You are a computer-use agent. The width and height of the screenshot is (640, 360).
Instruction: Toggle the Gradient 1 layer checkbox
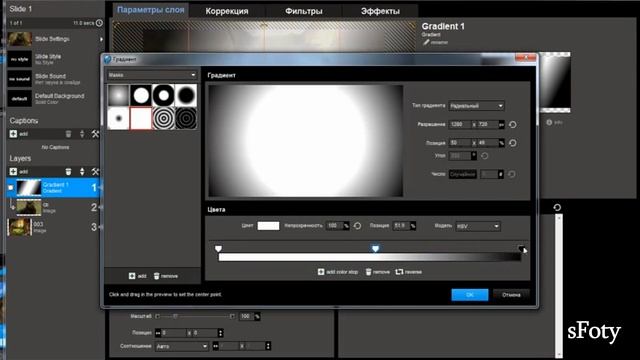(x=11, y=188)
